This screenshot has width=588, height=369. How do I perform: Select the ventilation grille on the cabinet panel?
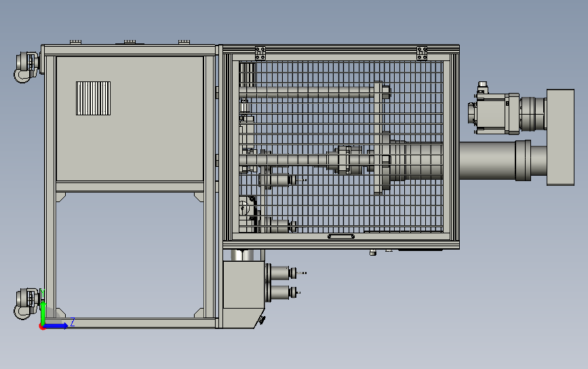(94, 98)
